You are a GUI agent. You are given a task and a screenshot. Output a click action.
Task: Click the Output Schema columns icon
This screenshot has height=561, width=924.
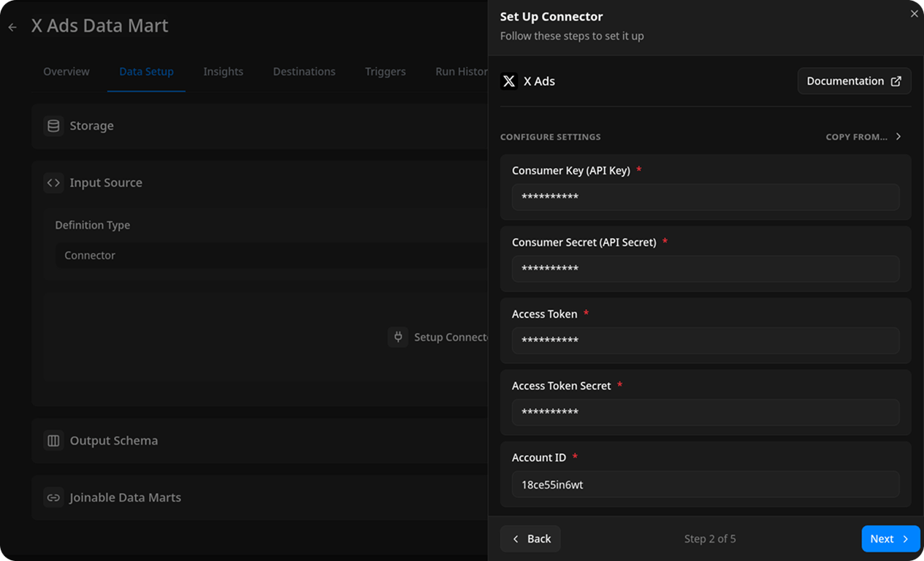click(53, 440)
